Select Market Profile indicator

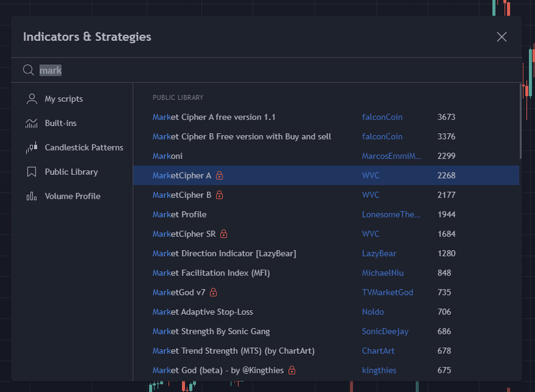[179, 215]
